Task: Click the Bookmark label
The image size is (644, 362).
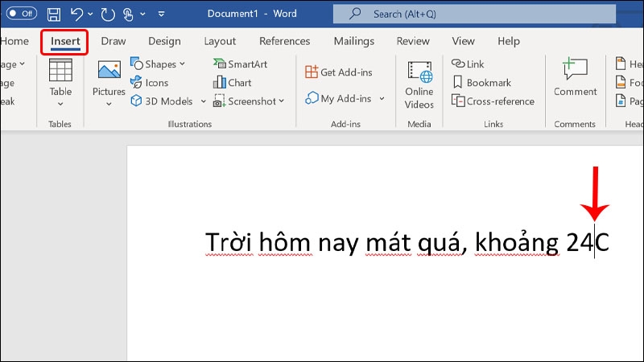Action: [x=489, y=83]
